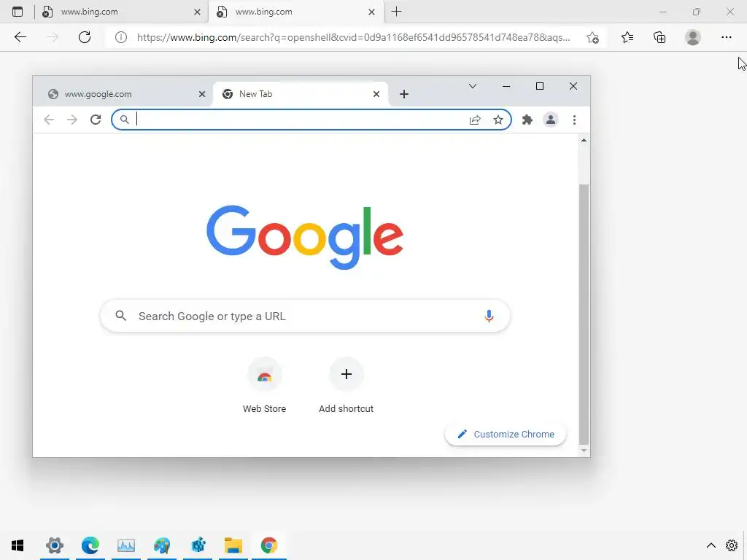
Task: Maximize the Chrome window
Action: point(540,86)
